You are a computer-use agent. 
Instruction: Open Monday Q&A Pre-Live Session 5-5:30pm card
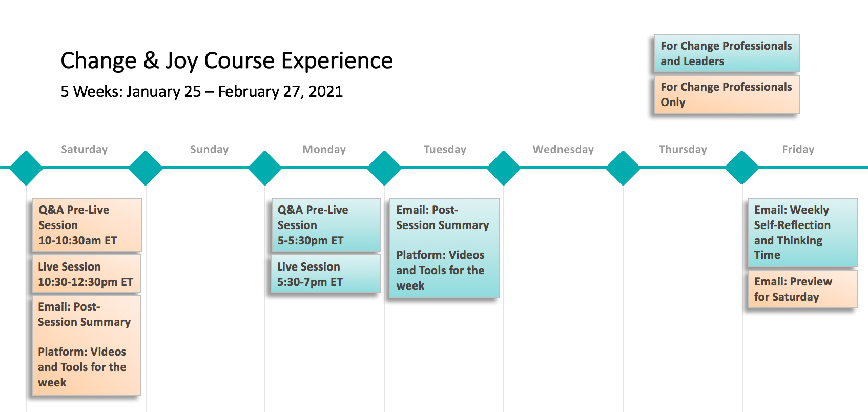pos(326,225)
